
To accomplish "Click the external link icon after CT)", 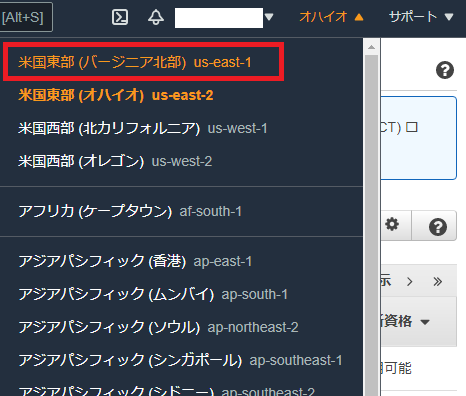I will (x=412, y=127).
